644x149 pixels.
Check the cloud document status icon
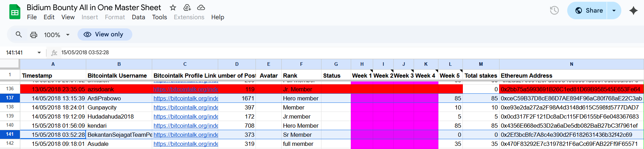point(201,8)
